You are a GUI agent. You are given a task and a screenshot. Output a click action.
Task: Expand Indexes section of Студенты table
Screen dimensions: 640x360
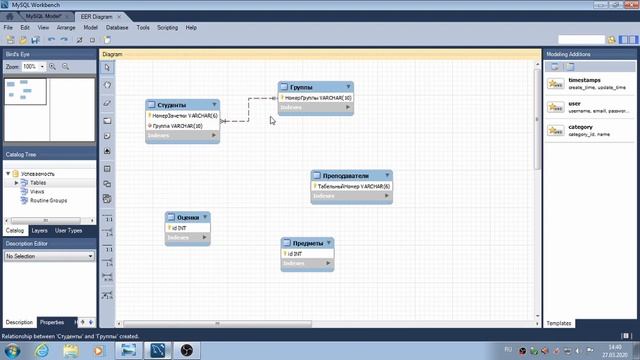point(213,135)
